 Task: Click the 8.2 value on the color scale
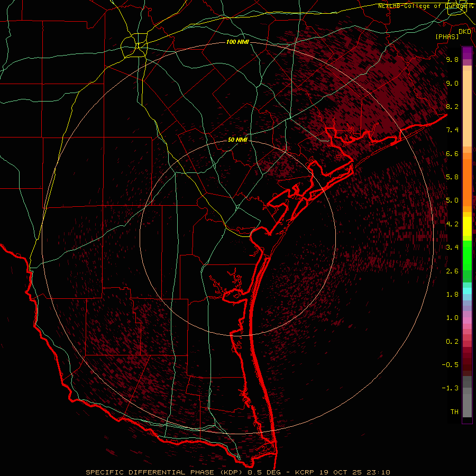coord(452,106)
